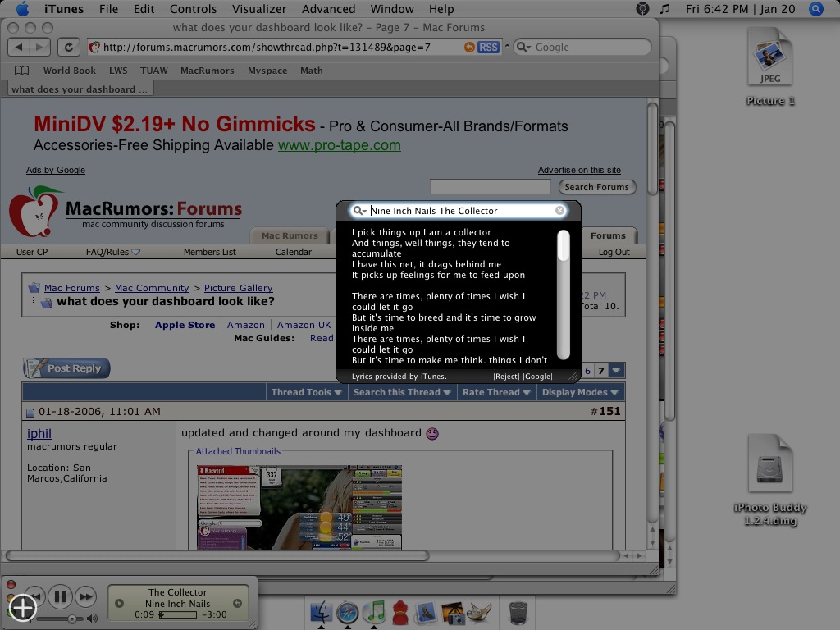Click the Safari address bar URL

pyautogui.click(x=267, y=47)
